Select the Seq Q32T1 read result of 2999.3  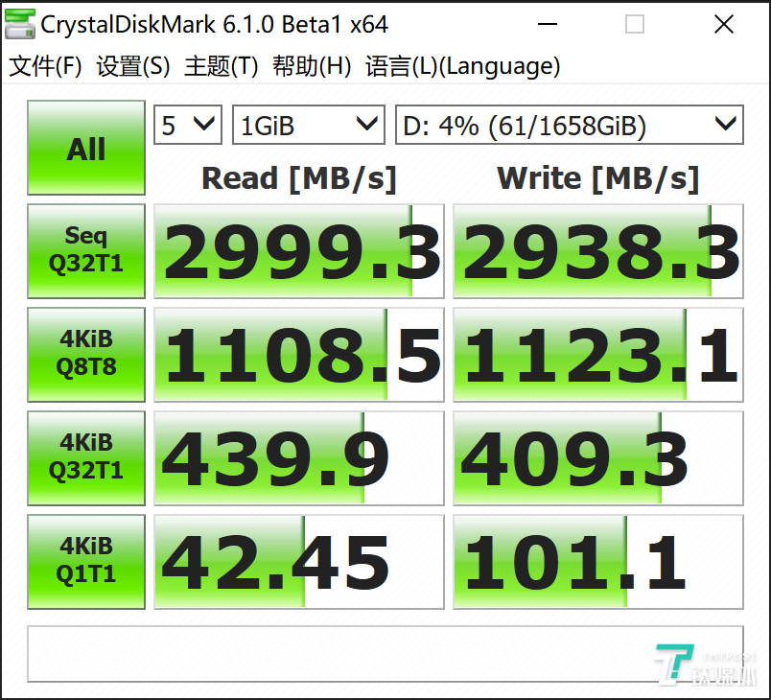(298, 250)
